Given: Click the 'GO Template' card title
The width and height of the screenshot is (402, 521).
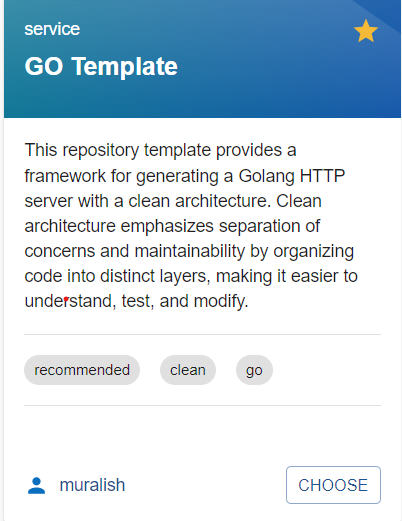Looking at the screenshot, I should point(101,66).
